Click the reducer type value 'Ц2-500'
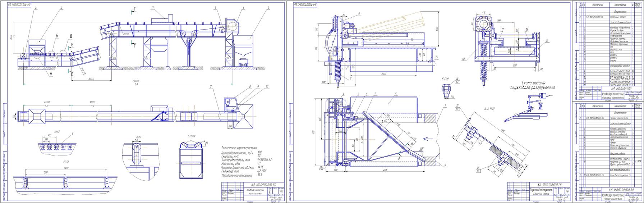The width and height of the screenshot is (644, 203). coord(262,171)
